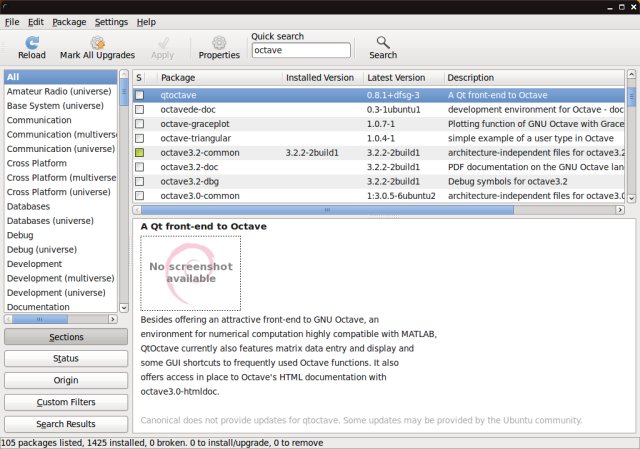Screen dimensions: 640x449
Task: Click the window icon in title bar
Action: (x=8, y=6)
